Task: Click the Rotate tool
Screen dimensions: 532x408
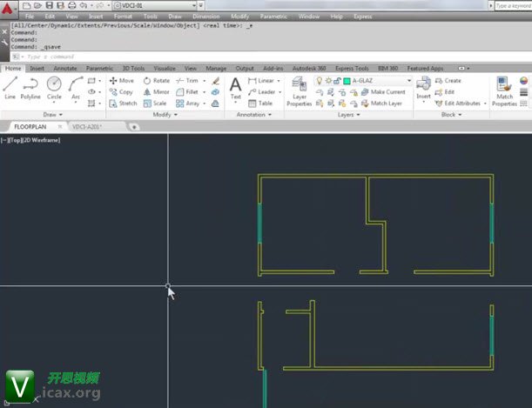Action: coord(157,81)
